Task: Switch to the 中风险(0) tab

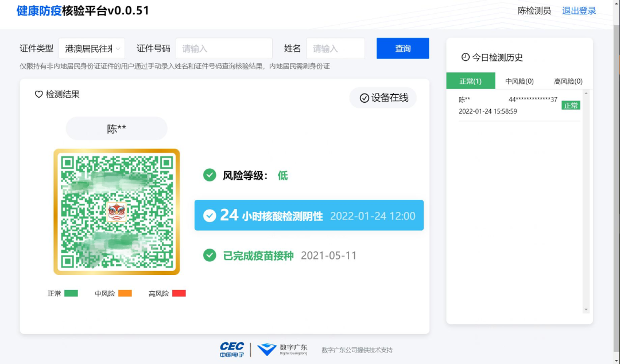Action: click(x=519, y=81)
